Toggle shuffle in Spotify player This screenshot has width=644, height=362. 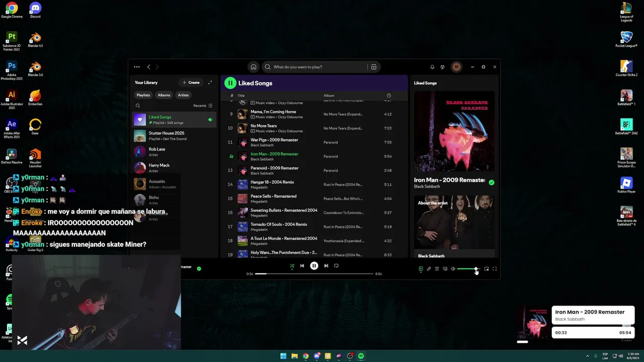coord(292,266)
